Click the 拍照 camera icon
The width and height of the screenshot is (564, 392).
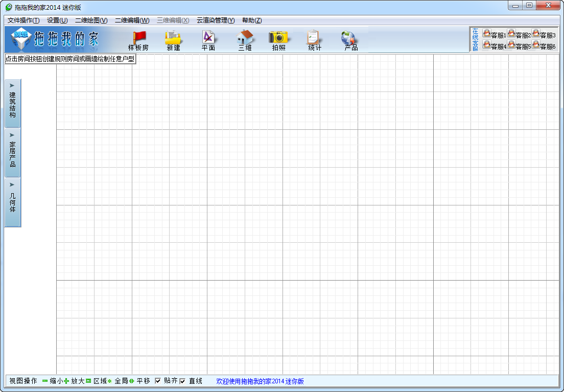pyautogui.click(x=278, y=40)
